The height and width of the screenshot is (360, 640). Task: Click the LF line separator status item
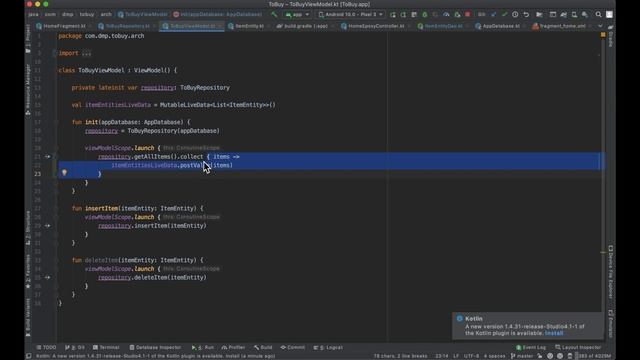(456, 356)
